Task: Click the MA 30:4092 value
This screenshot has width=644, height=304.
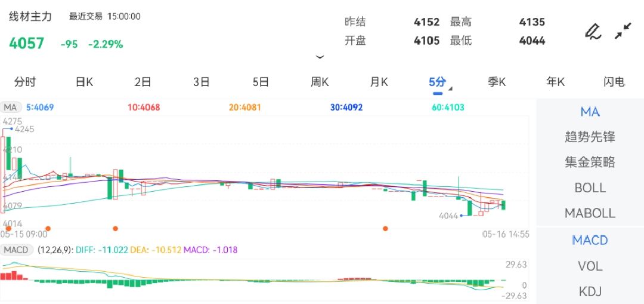Action: [x=346, y=108]
